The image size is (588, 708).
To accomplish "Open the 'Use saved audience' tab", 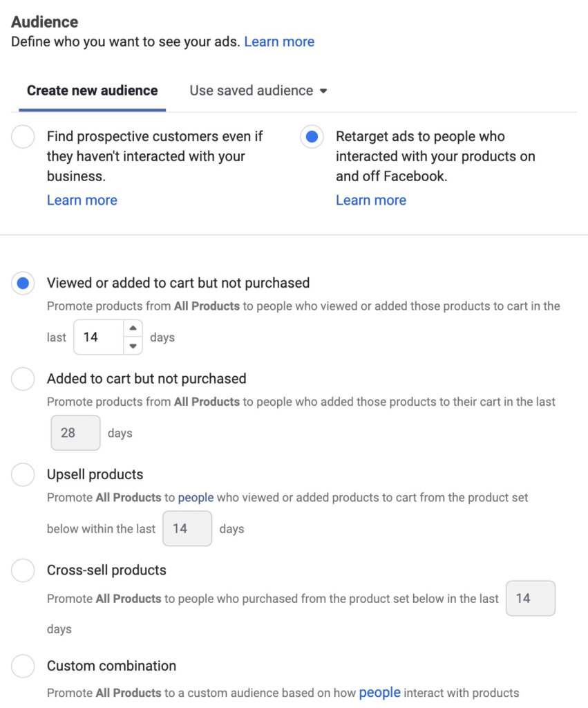I will click(x=250, y=90).
